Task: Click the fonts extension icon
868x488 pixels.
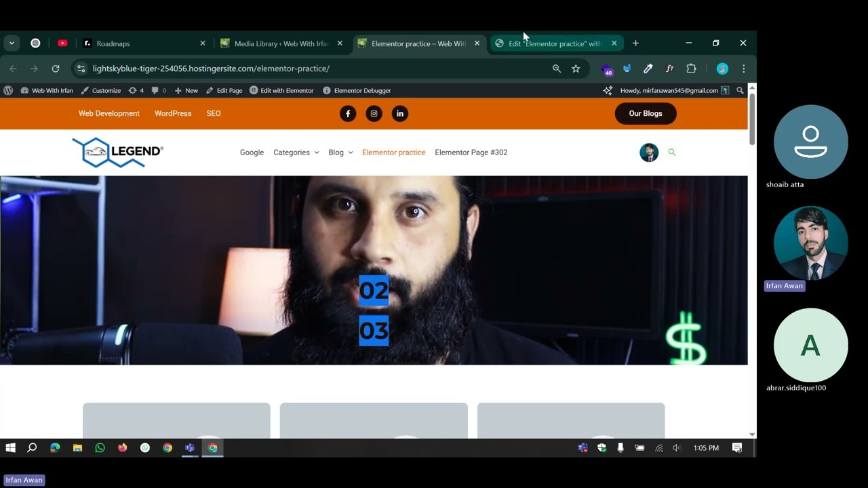Action: pos(670,68)
